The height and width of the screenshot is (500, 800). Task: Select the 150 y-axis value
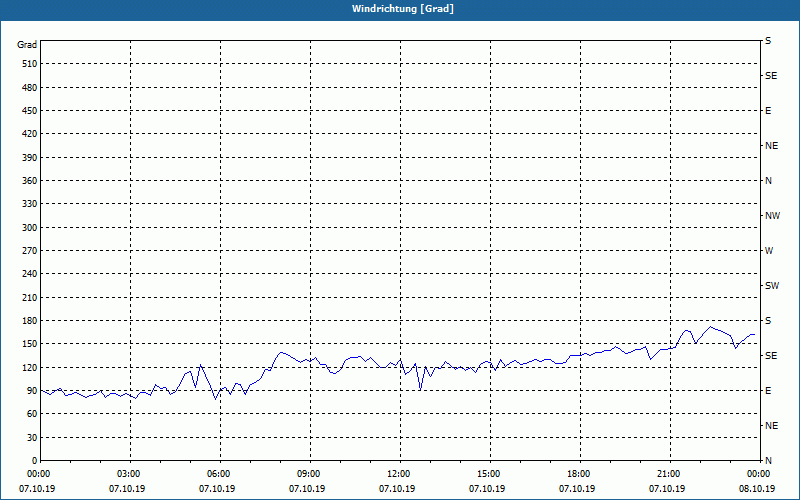30,344
